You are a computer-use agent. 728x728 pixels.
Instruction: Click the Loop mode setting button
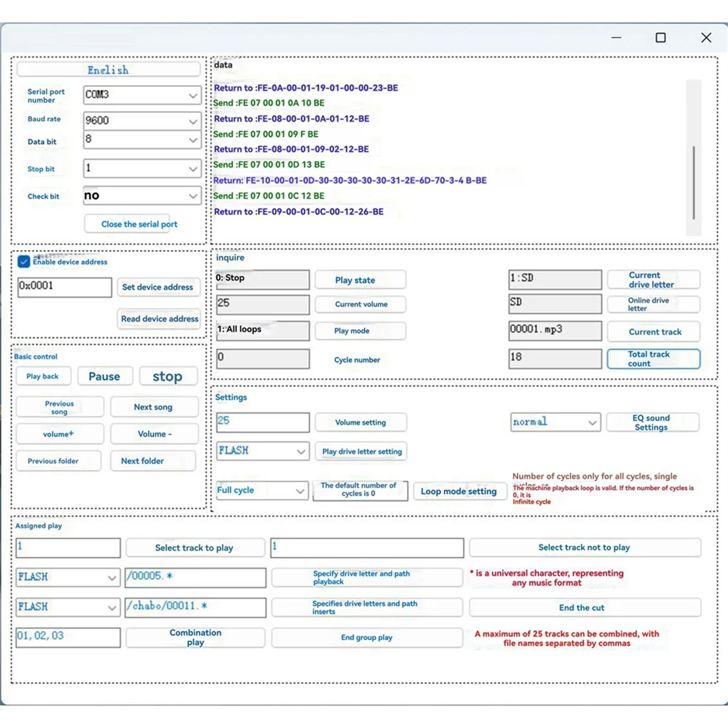(x=459, y=491)
